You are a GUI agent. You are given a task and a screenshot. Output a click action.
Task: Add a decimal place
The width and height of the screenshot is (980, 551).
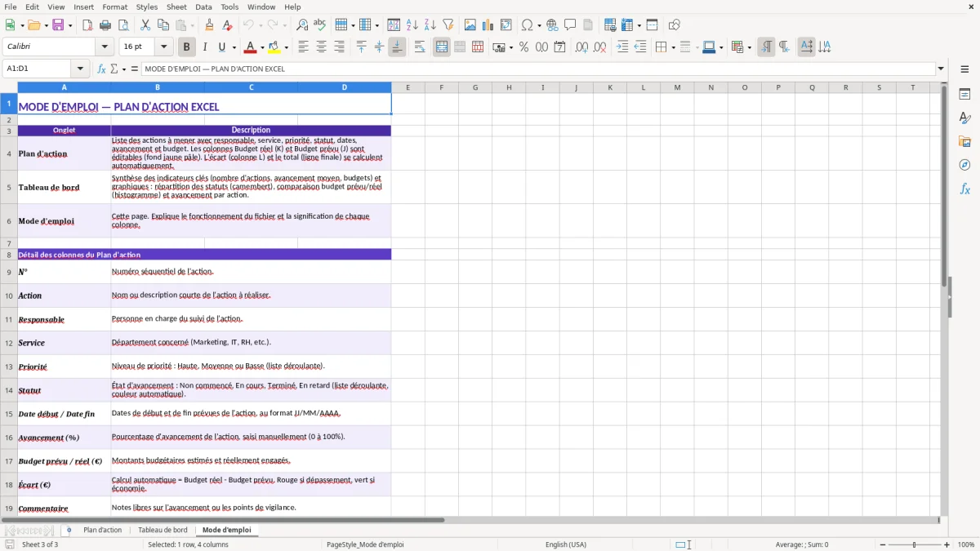[581, 47]
